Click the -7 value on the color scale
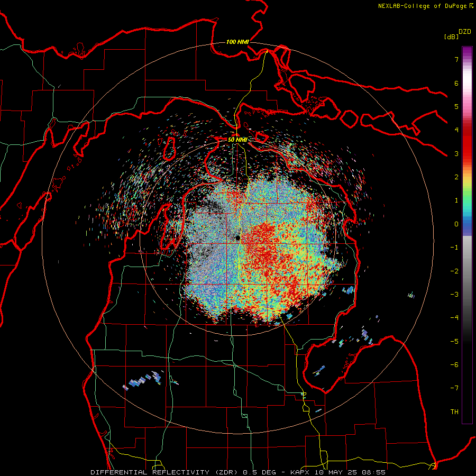The image size is (476, 476). point(454,388)
